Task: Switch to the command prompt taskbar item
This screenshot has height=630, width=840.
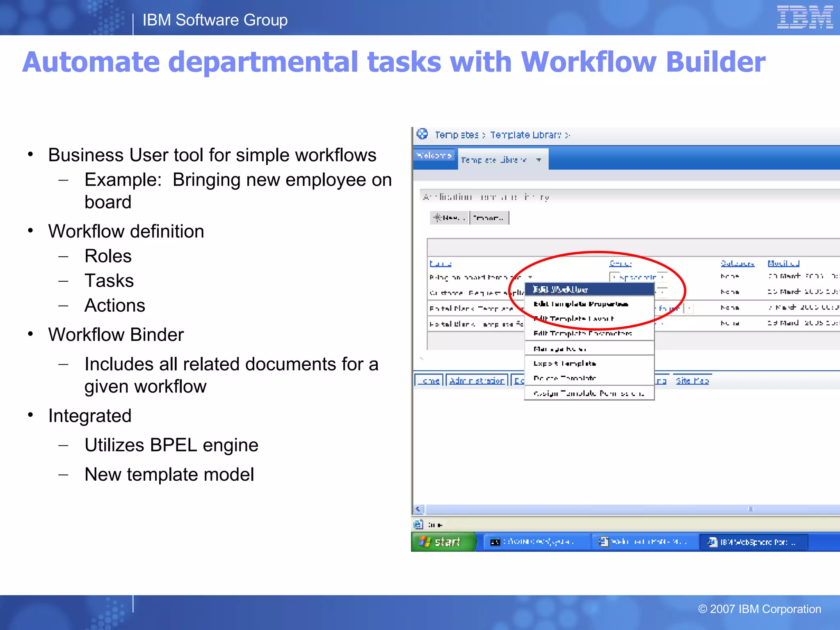Action: (537, 542)
